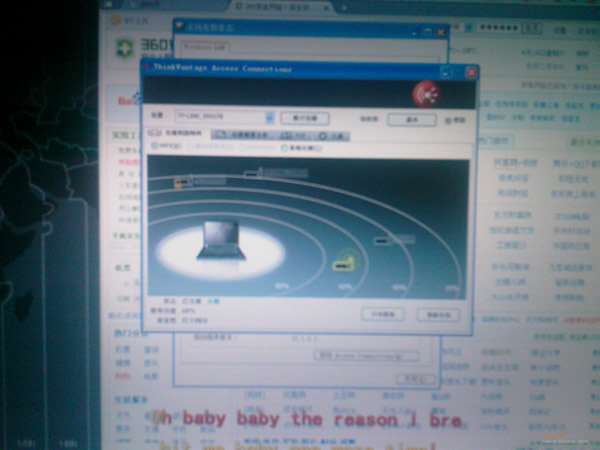
Task: Click the rightmost button below the network map
Action: [439, 315]
